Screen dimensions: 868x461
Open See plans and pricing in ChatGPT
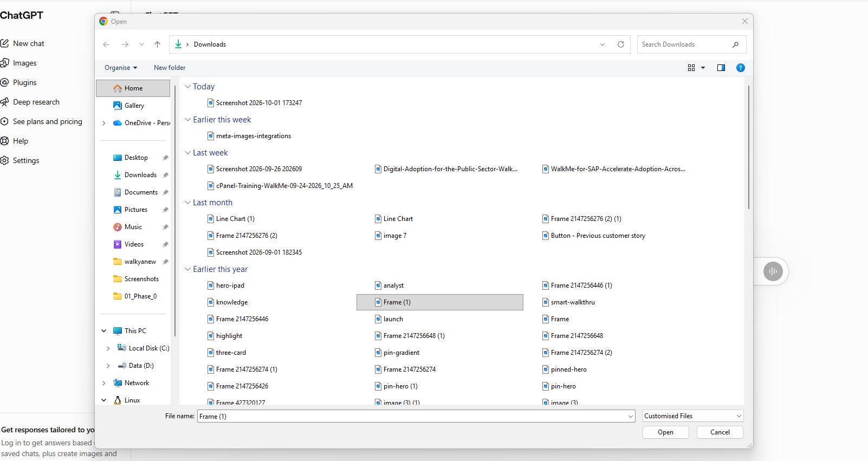(42, 121)
